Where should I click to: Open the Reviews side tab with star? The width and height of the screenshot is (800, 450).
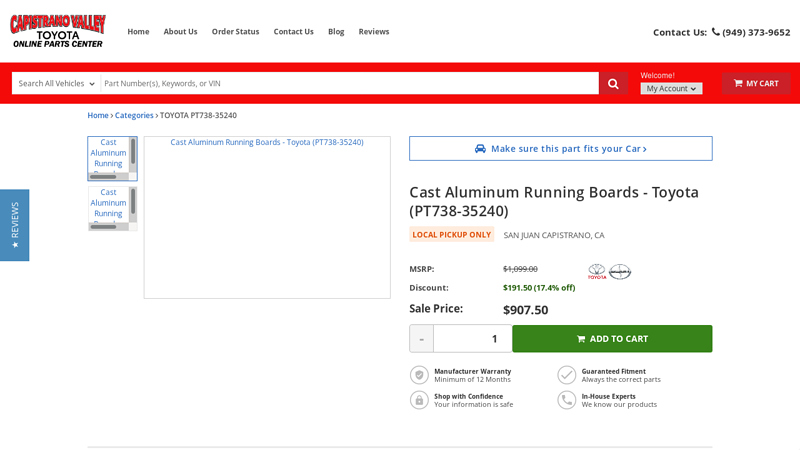(14, 225)
